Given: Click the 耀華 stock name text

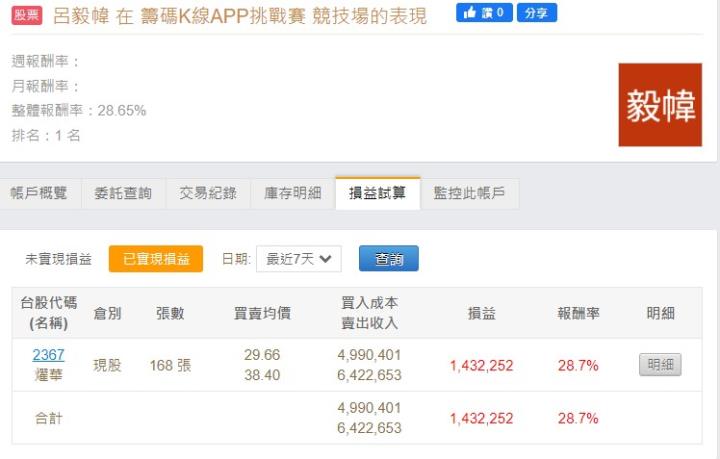Looking at the screenshot, I should coord(48,375).
